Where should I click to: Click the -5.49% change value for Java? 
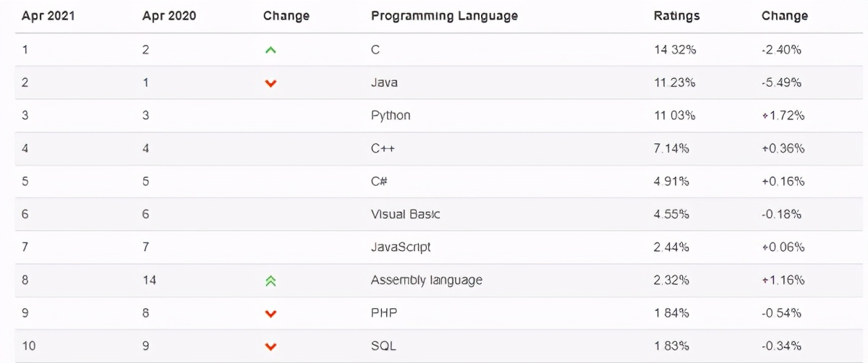pos(781,83)
